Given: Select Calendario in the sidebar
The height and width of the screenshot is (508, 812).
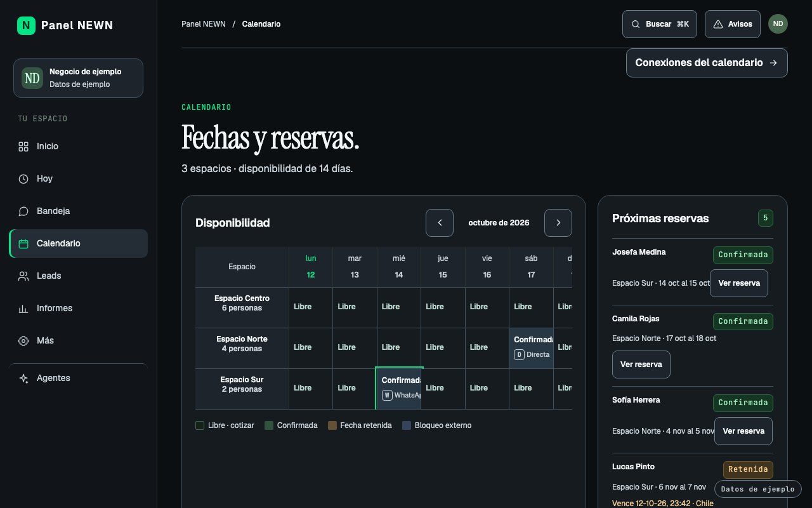Looking at the screenshot, I should 79,244.
